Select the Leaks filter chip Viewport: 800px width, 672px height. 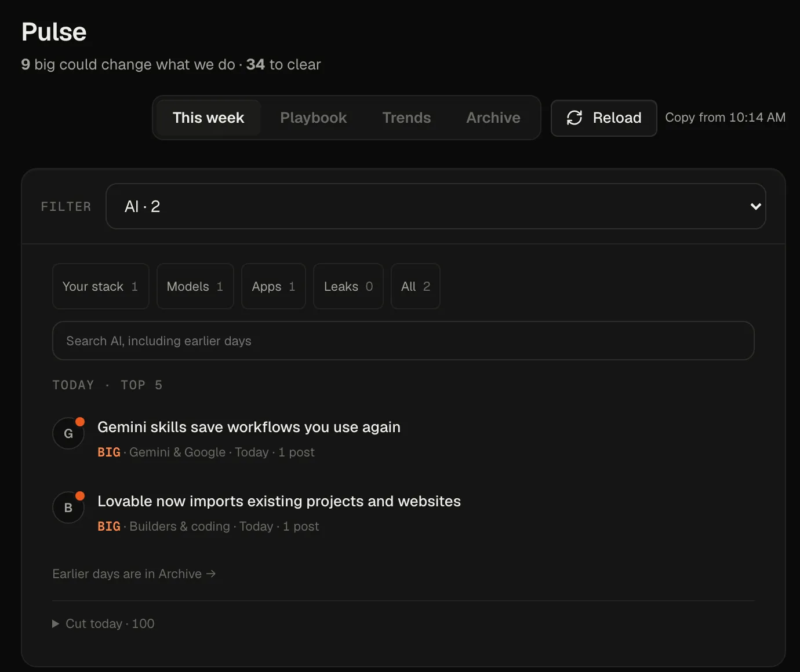pos(348,286)
